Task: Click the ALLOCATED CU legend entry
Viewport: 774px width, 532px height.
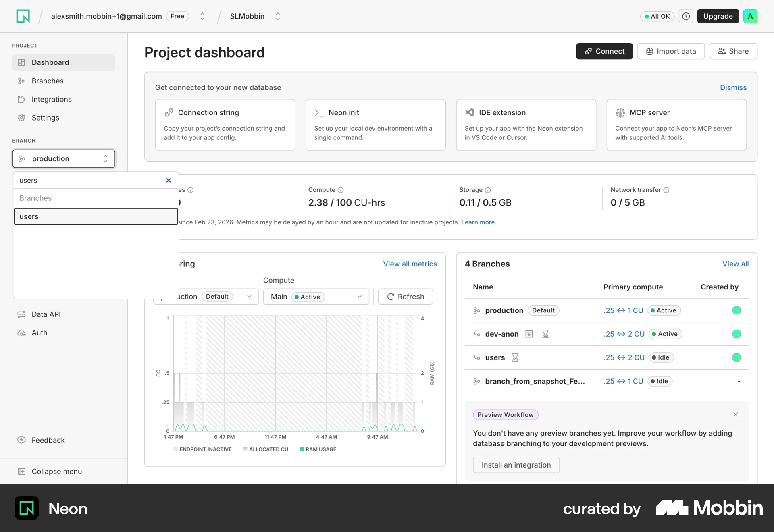Action: (266, 449)
